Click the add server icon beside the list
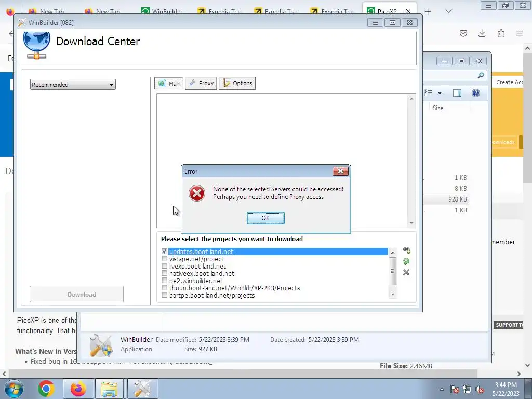Image resolution: width=532 pixels, height=399 pixels. pos(406,250)
